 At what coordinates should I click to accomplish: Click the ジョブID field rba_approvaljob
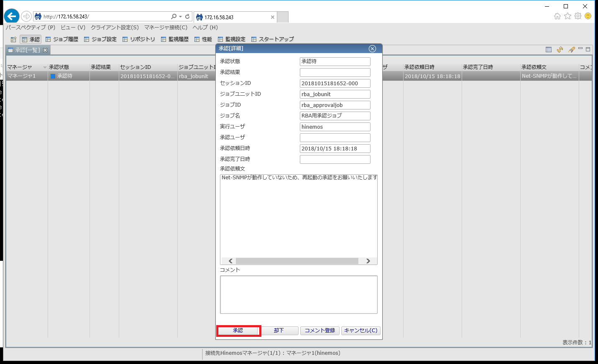click(x=335, y=105)
